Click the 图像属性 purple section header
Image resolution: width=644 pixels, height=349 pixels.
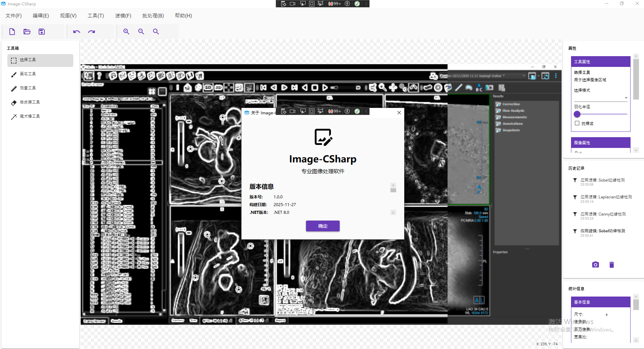click(601, 143)
